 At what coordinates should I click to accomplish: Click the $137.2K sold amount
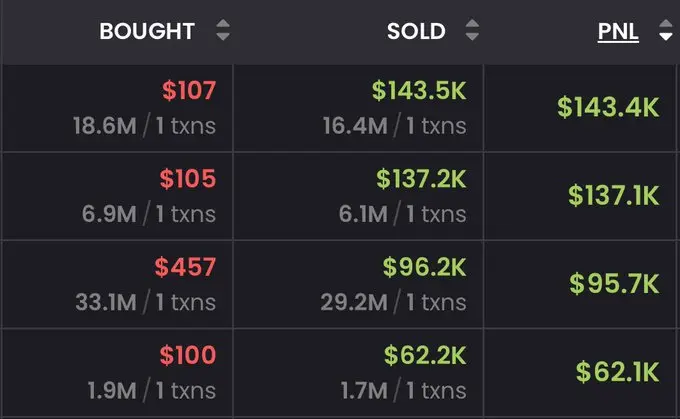tap(421, 179)
